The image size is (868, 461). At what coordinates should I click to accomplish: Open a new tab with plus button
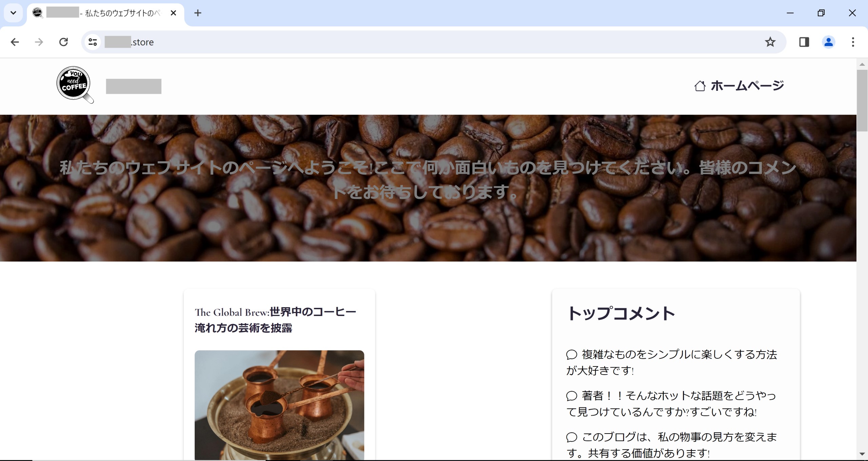198,13
